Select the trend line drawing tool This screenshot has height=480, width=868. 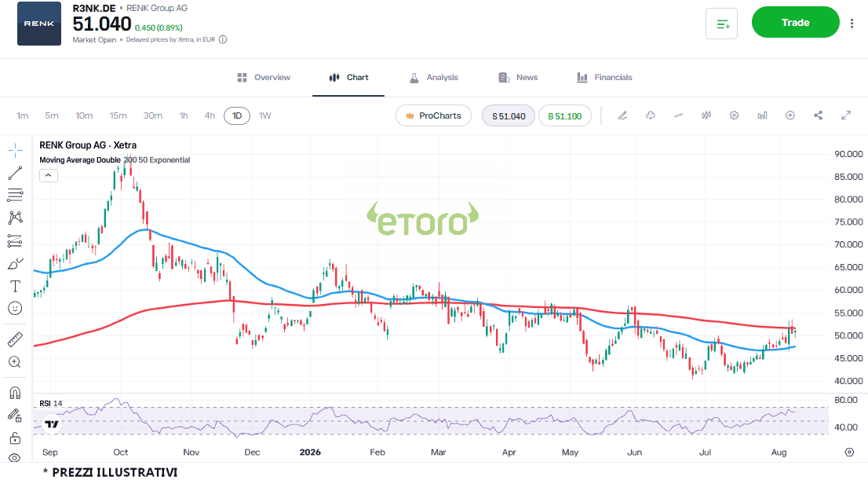15,173
